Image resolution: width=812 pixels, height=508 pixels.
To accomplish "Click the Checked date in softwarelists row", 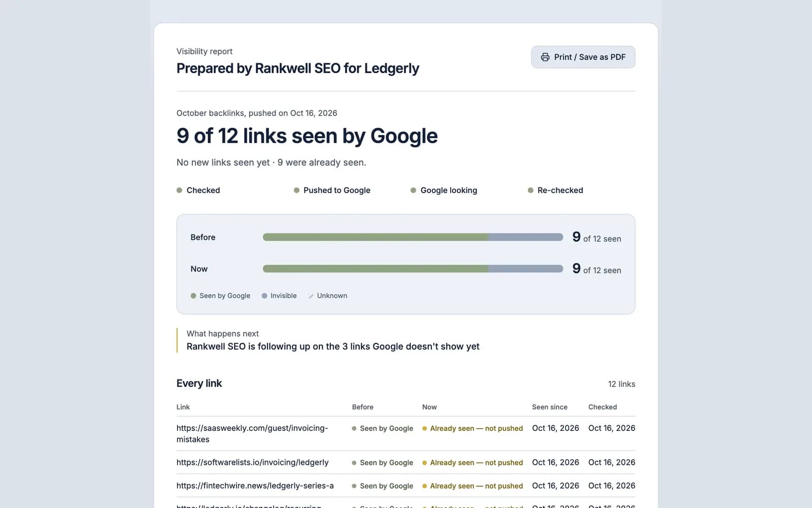I will click(x=612, y=462).
